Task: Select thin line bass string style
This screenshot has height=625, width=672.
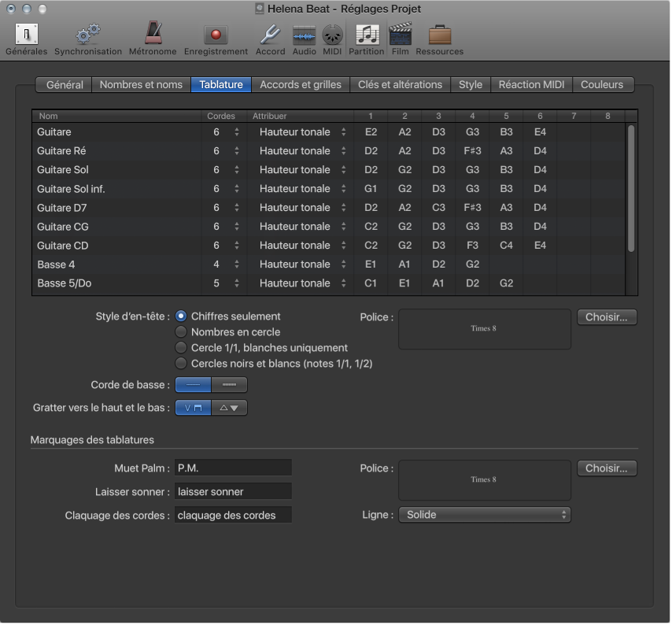Action: pos(193,384)
